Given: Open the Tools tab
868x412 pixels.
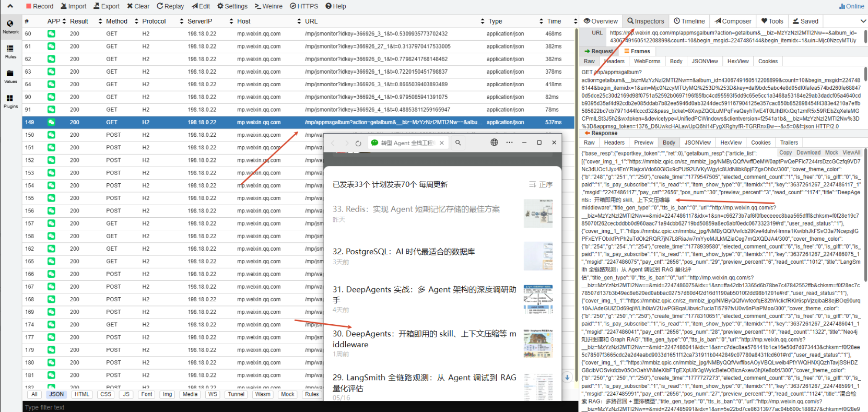Looking at the screenshot, I should [772, 21].
